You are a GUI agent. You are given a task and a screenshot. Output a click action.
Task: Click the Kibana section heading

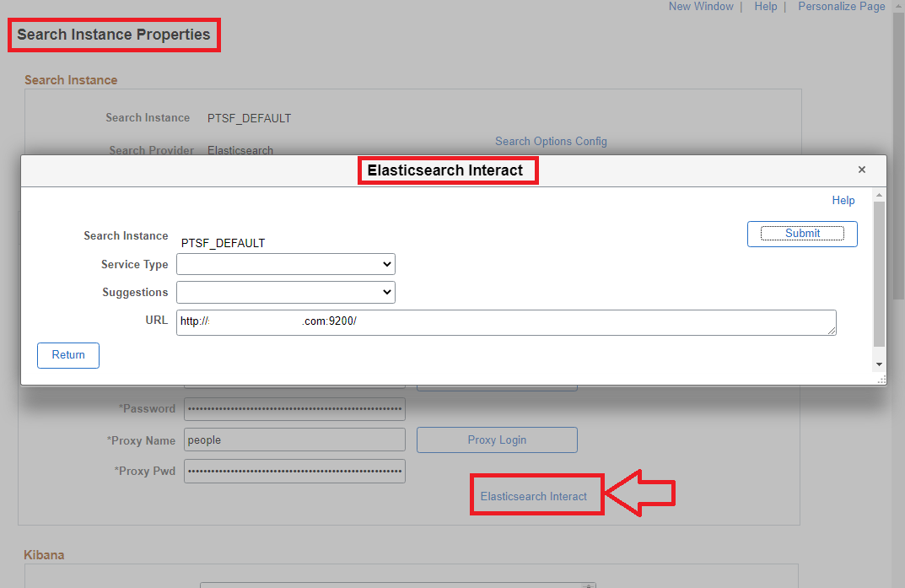click(x=44, y=555)
